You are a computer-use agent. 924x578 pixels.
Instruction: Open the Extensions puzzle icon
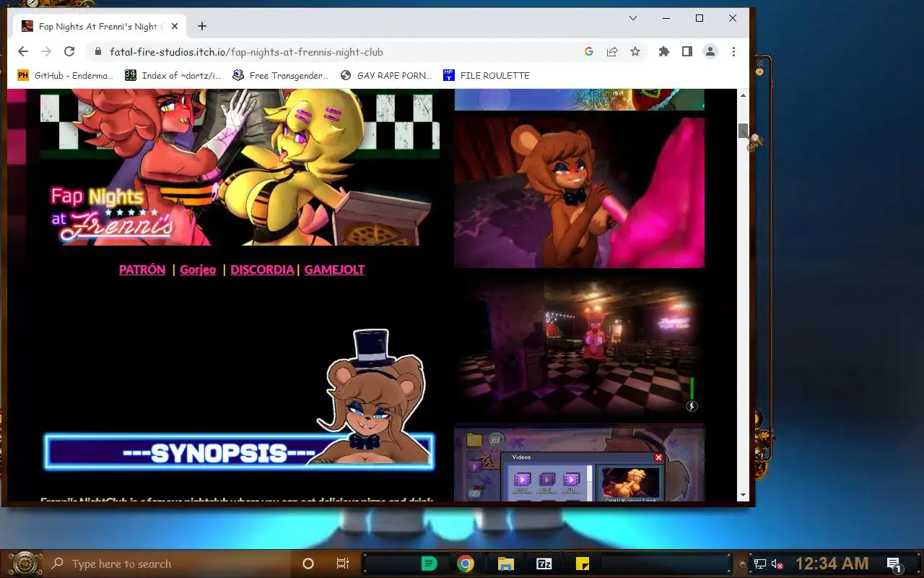click(x=664, y=51)
